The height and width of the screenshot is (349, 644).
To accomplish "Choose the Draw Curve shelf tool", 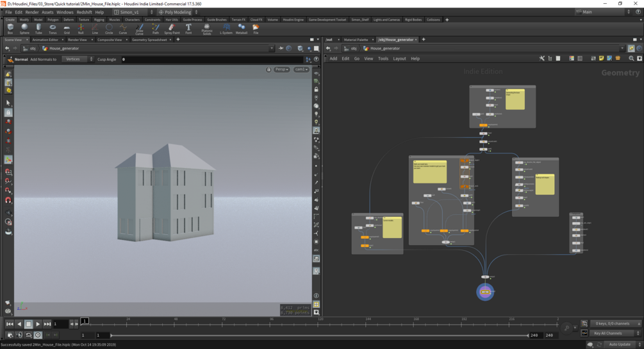I will [139, 29].
